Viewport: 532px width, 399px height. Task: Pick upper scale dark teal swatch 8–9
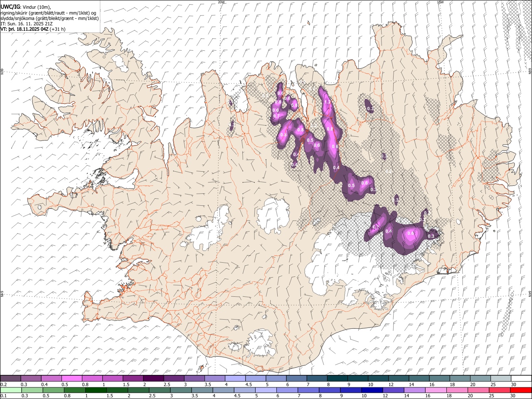click(337, 378)
